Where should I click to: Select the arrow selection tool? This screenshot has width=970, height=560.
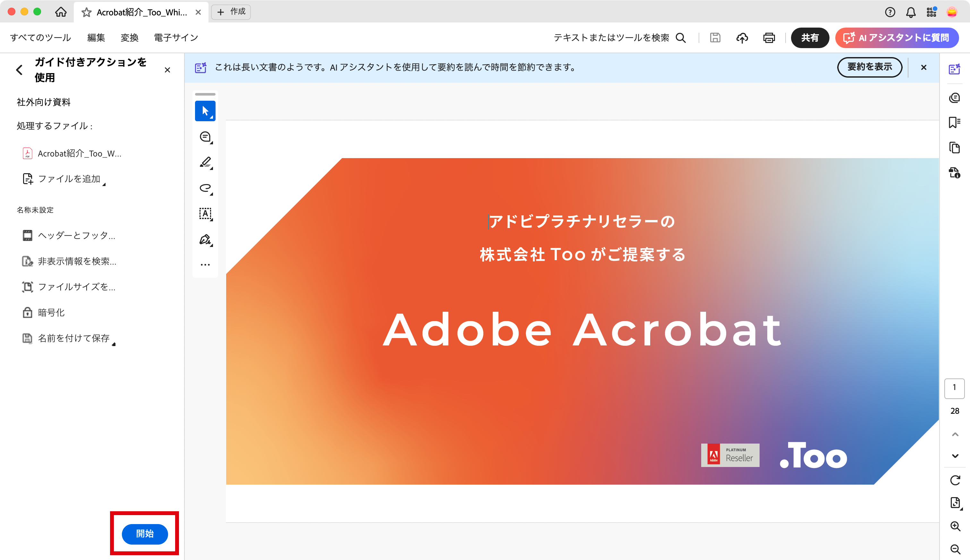point(205,111)
